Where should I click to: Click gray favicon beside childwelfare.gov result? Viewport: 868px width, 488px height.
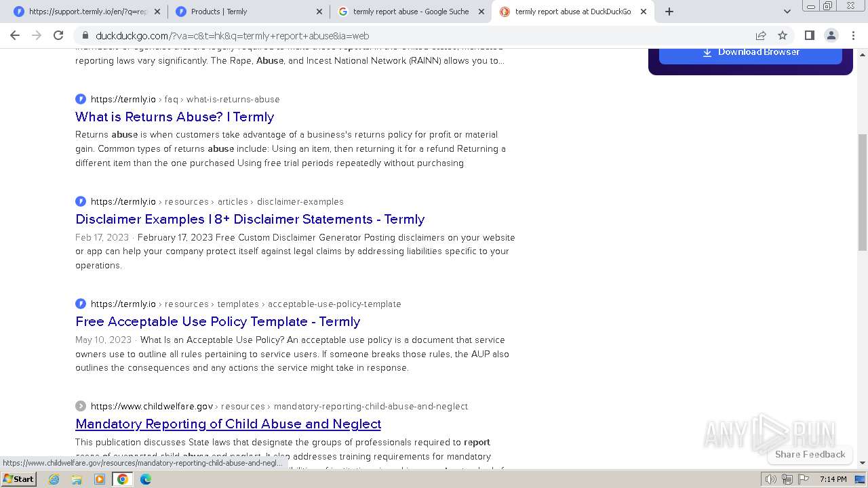81,406
